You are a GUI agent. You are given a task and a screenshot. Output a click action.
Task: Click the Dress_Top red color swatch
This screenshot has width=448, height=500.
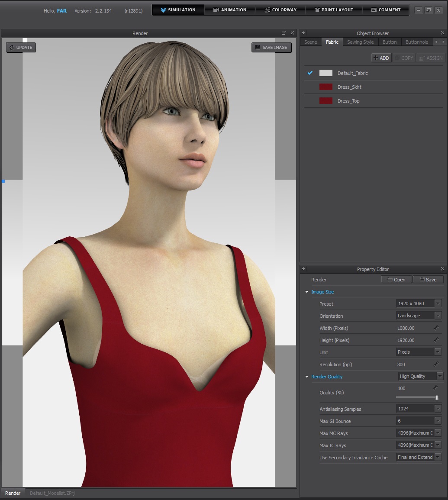click(x=326, y=101)
